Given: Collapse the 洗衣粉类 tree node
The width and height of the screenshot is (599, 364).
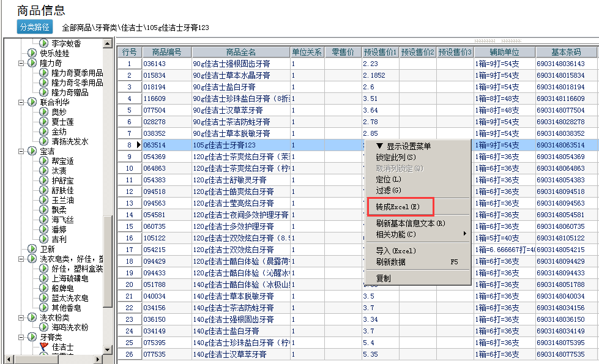Looking at the screenshot, I should point(21,318).
